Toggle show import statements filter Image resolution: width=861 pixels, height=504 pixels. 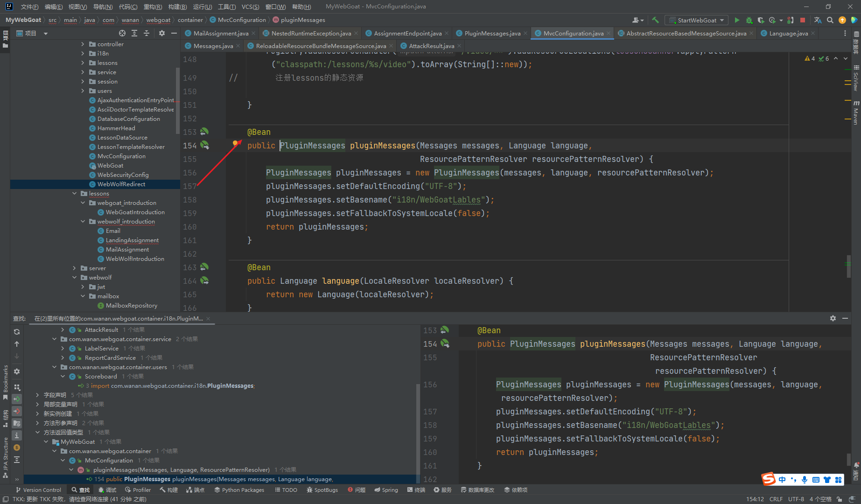tap(17, 423)
